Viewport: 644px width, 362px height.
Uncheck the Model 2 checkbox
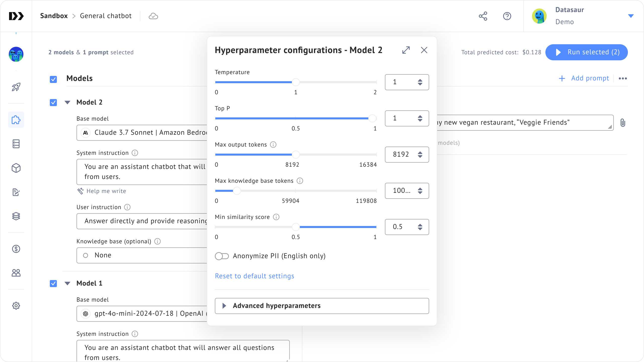[53, 102]
